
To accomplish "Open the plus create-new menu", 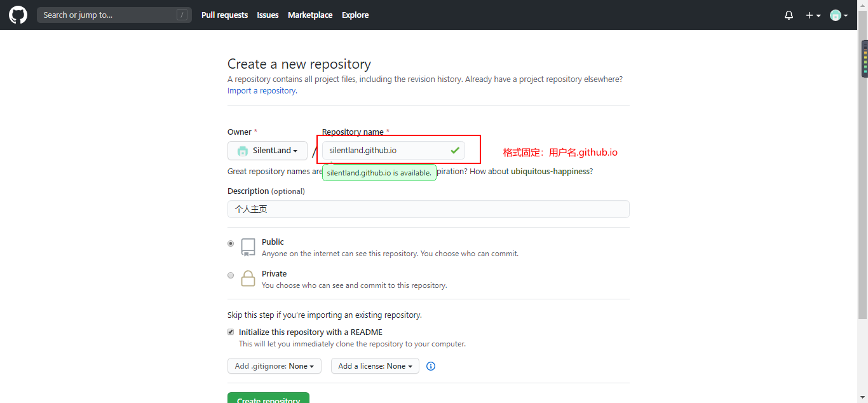I will click(813, 15).
